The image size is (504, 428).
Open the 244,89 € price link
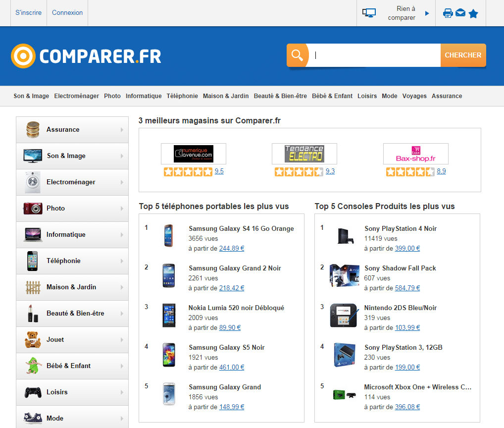click(x=232, y=248)
